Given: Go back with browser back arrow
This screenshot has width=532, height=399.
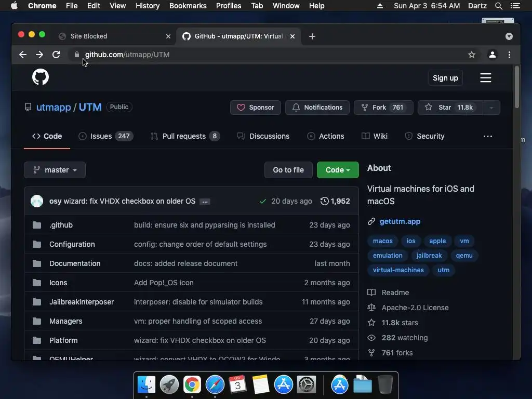Looking at the screenshot, I should click(23, 55).
